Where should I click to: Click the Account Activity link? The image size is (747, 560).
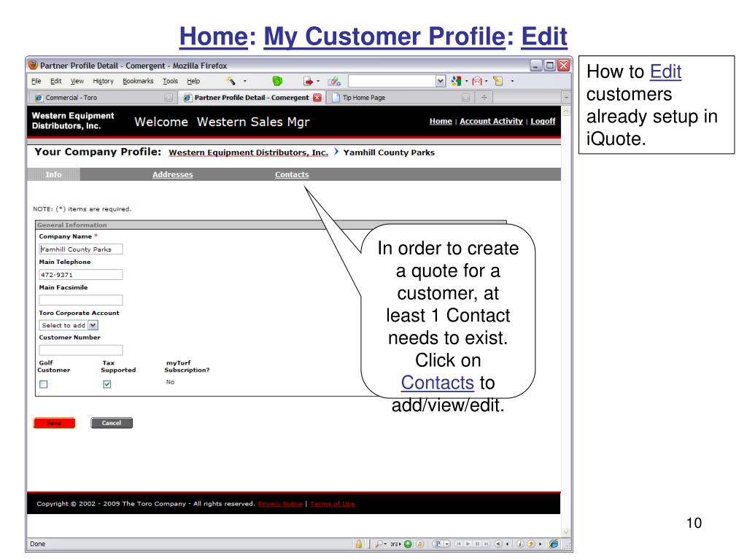click(491, 121)
